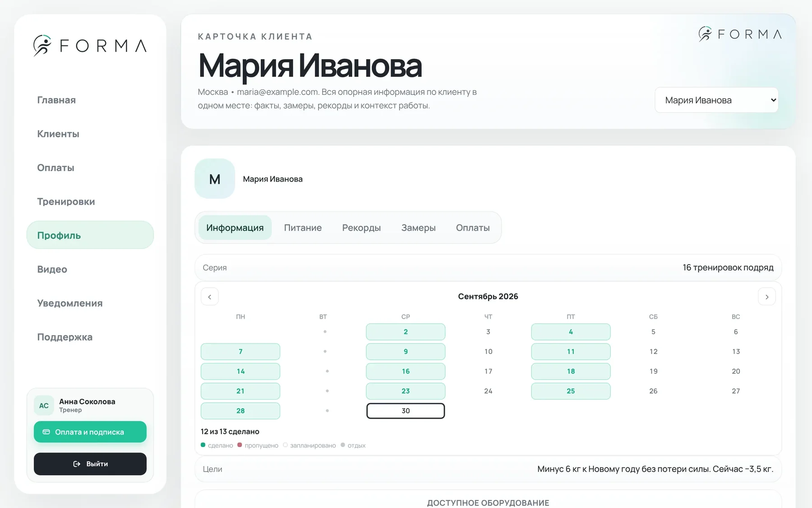This screenshot has height=508, width=812.
Task: Select September 4 in the calendar
Action: click(x=571, y=332)
